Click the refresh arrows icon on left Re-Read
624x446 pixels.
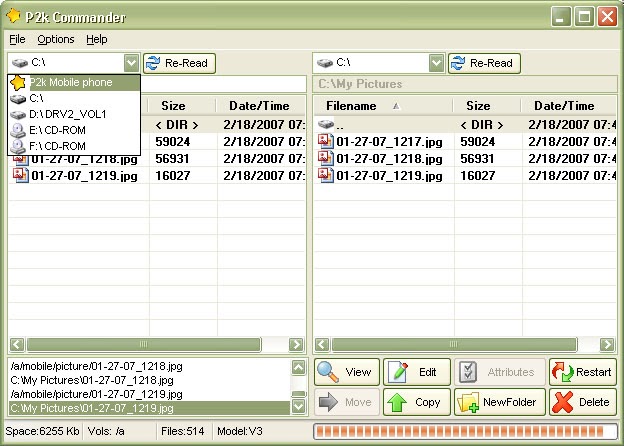click(153, 63)
